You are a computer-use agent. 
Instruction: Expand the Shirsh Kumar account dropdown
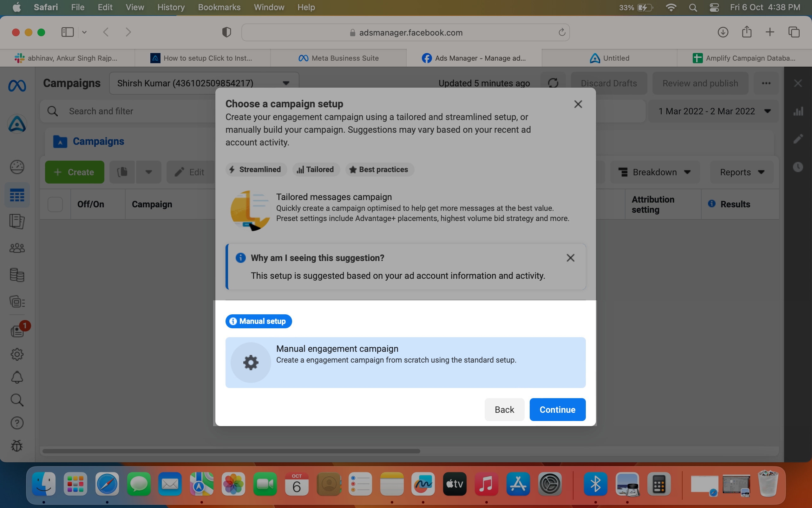(x=204, y=83)
